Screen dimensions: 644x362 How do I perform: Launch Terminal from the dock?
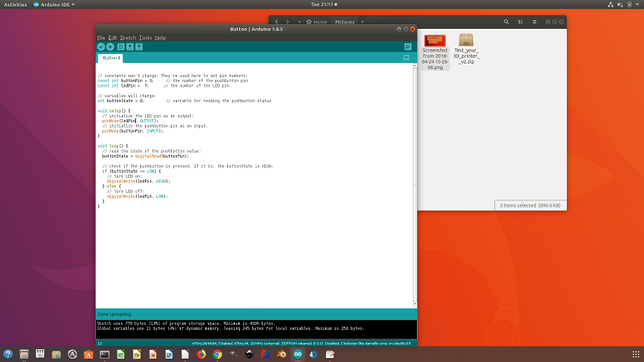point(105,354)
